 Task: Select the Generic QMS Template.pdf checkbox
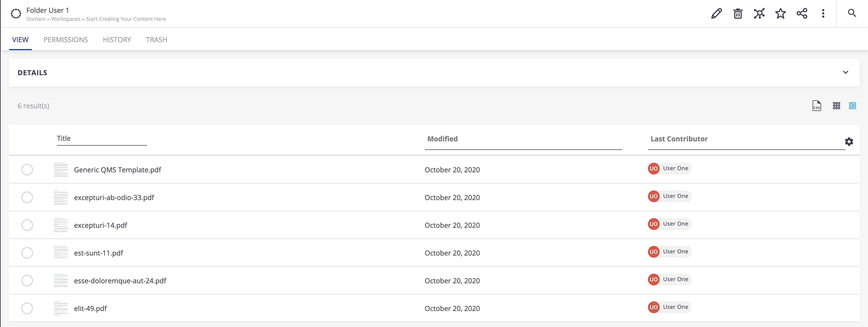click(x=27, y=169)
